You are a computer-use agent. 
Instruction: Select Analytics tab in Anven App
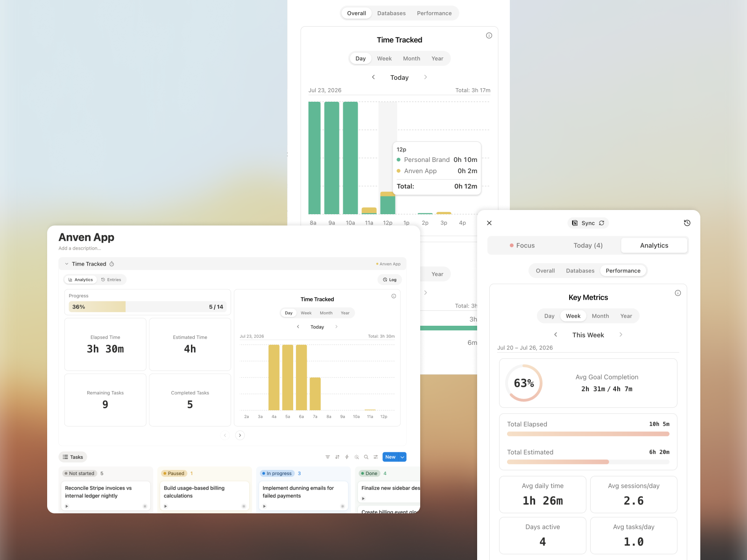click(x=81, y=280)
